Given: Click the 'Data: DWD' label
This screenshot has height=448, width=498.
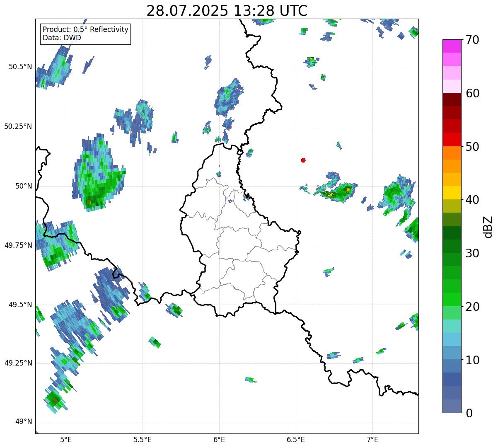Looking at the screenshot, I should tap(62, 38).
